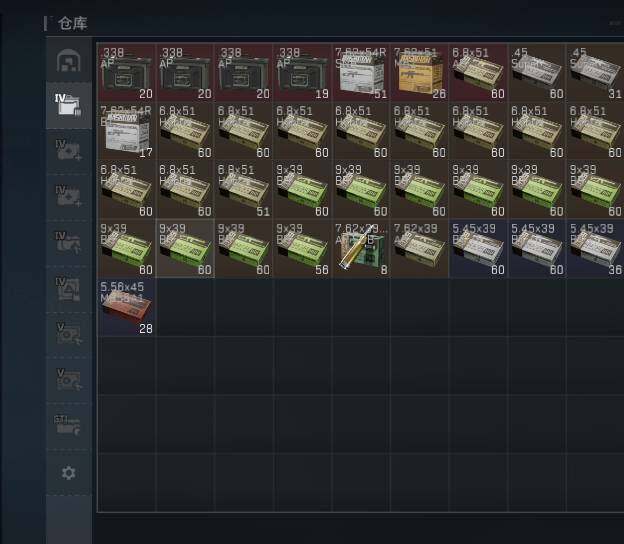Pick the red-background 6.8x51 box of 60
The width and height of the screenshot is (624, 544).
(x=478, y=72)
